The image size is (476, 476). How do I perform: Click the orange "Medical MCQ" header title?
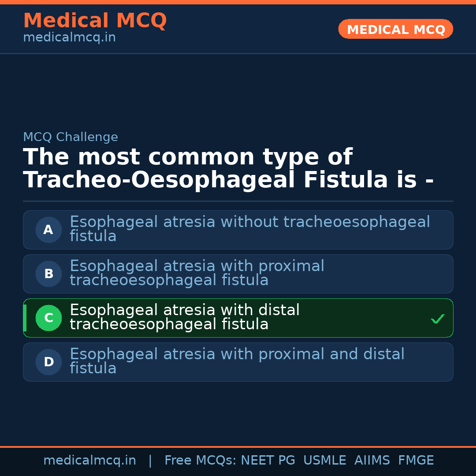pos(95,20)
